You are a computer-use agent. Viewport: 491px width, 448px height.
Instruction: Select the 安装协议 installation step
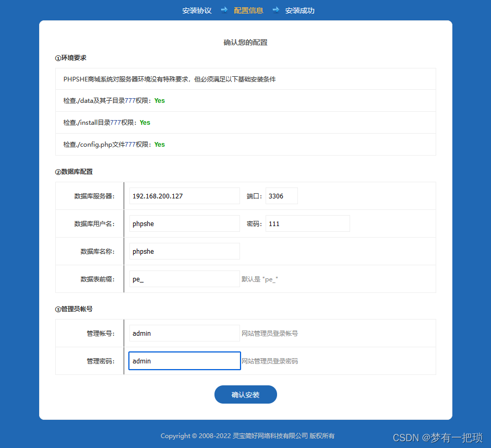(x=197, y=10)
